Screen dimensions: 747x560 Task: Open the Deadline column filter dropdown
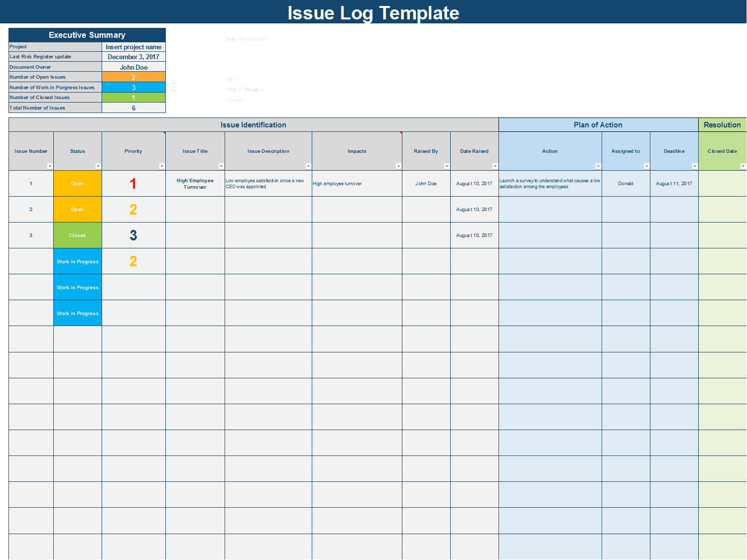(695, 166)
